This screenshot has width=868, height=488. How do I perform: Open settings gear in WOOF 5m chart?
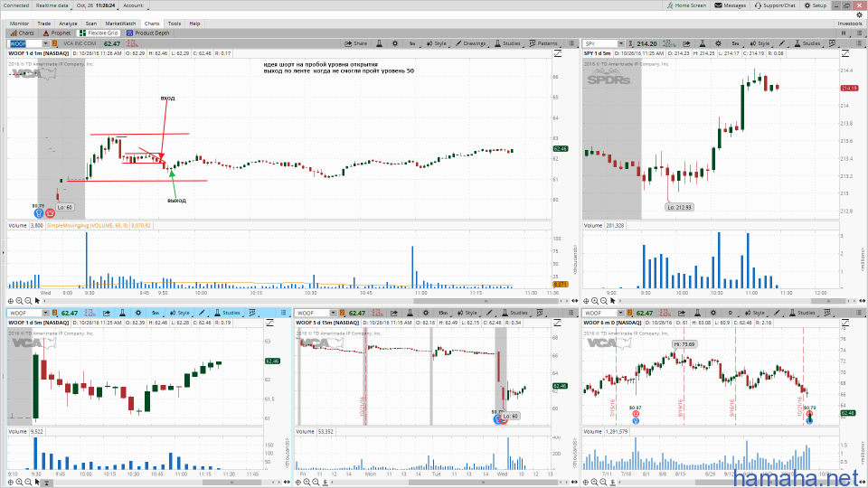138,313
